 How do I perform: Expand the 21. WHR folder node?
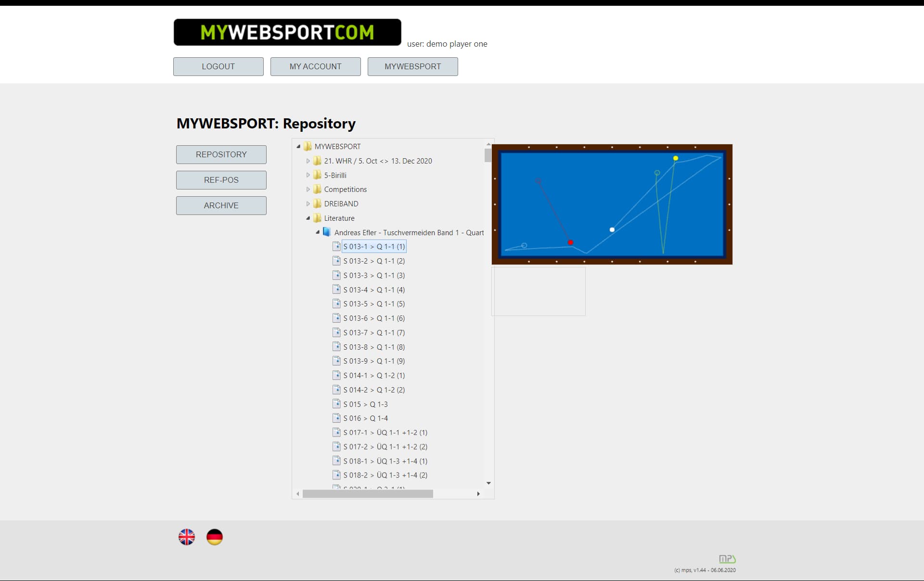308,161
